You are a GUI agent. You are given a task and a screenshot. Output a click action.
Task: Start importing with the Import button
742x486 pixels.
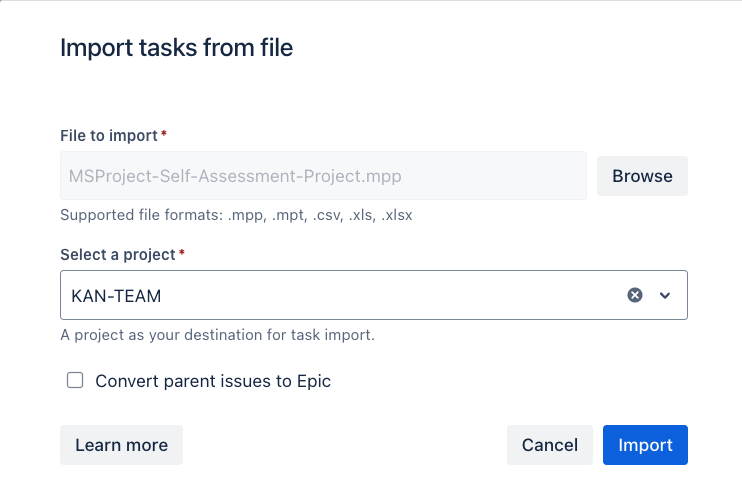pyautogui.click(x=645, y=445)
